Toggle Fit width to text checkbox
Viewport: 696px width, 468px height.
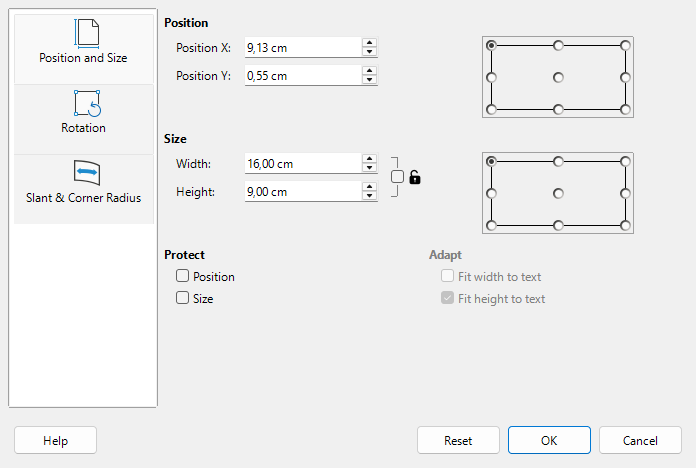[447, 276]
